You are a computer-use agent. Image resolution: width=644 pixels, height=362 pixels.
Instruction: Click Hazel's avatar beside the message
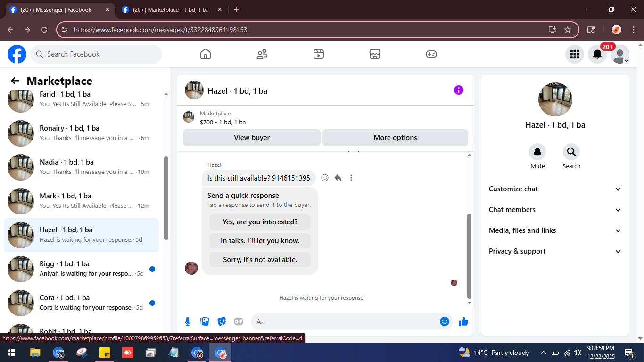pos(191,268)
